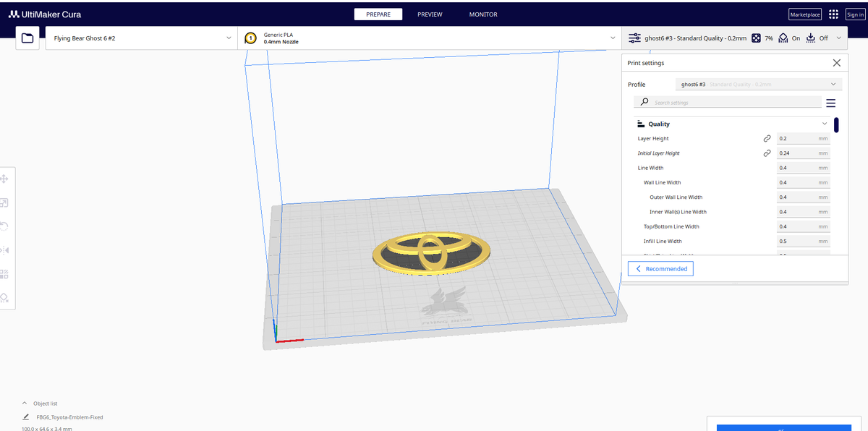Screen dimensions: 868x431
Task: Click the Layer Height label
Action: (653, 138)
